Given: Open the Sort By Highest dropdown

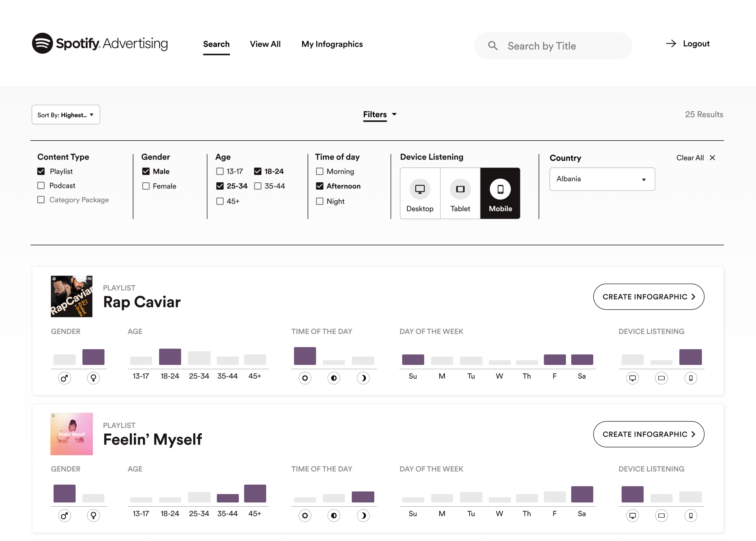Looking at the screenshot, I should point(66,115).
